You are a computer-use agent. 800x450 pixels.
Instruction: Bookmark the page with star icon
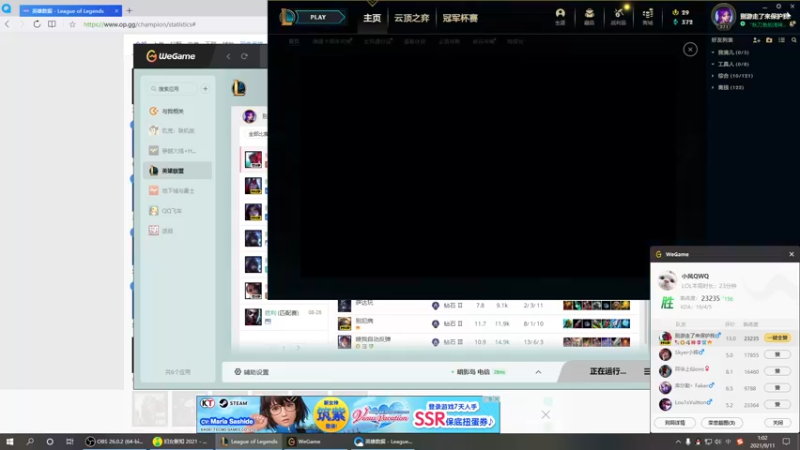[x=72, y=24]
